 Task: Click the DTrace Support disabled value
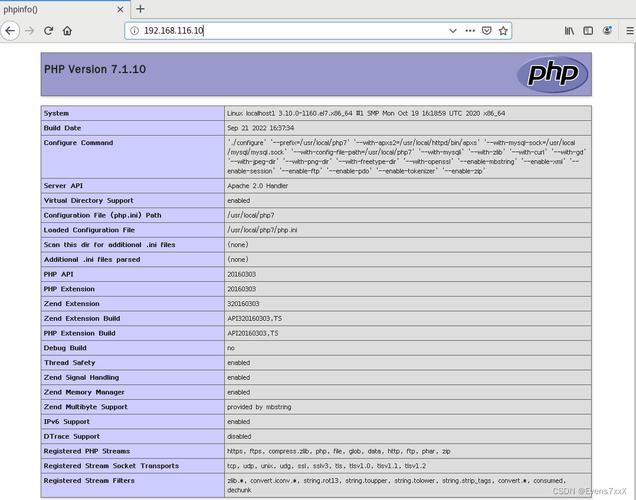[239, 437]
